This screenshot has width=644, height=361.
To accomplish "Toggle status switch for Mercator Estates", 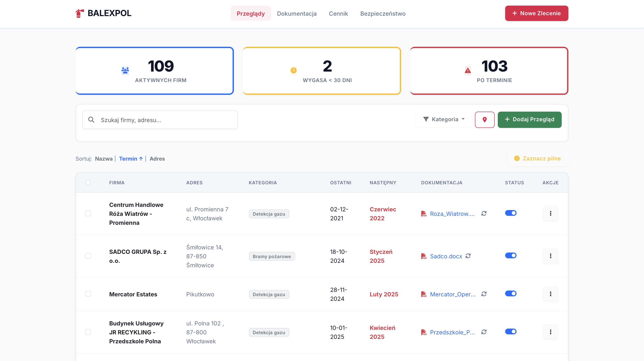I will click(x=511, y=293).
